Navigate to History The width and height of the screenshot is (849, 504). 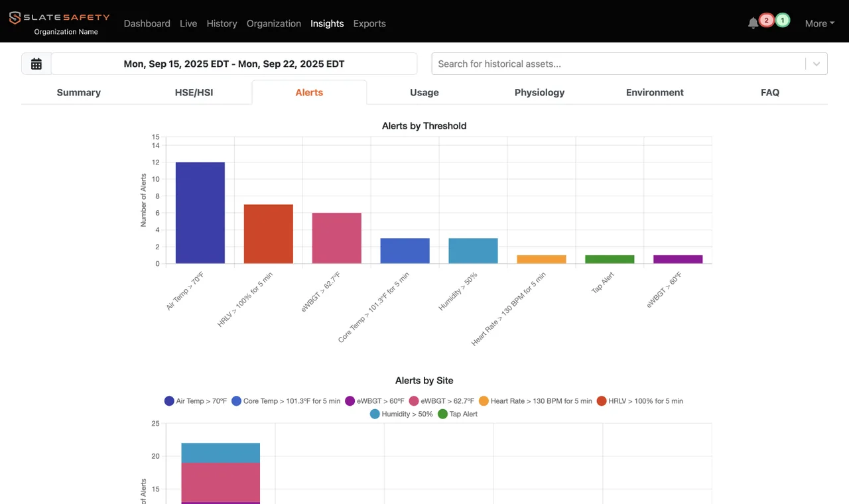(x=222, y=23)
